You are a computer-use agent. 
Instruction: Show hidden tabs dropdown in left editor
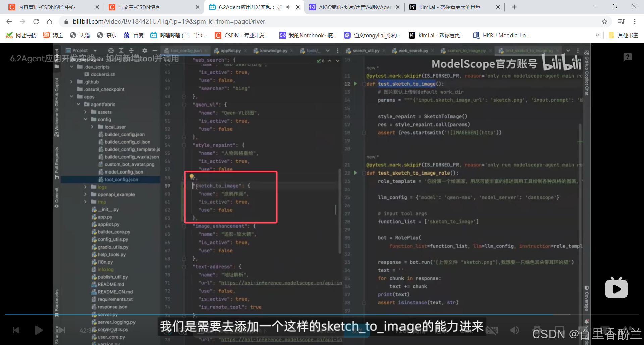(x=328, y=51)
